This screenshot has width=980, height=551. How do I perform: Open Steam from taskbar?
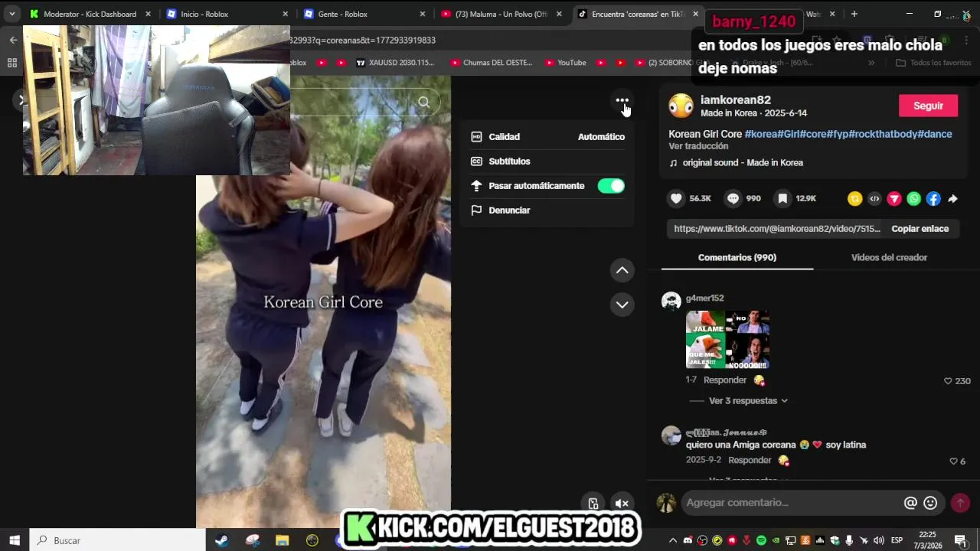tap(221, 540)
